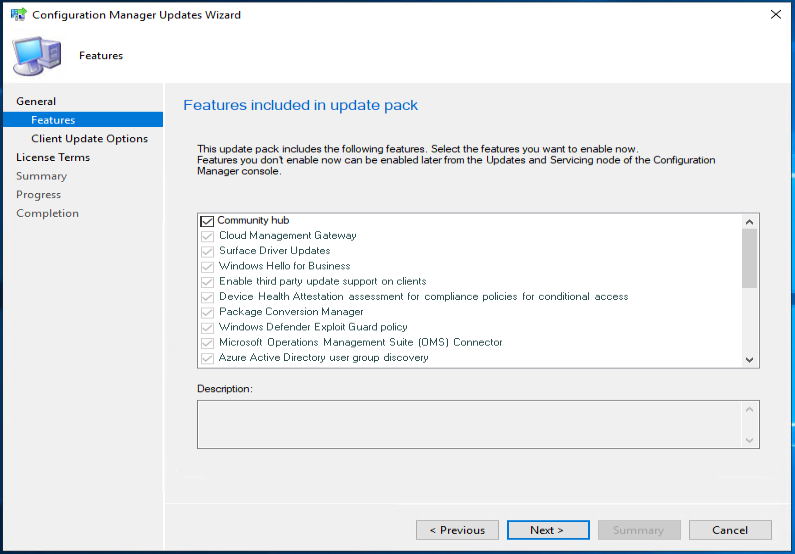795x554 pixels.
Task: Toggle the Cloud Management Gateway checkbox
Action: point(207,236)
